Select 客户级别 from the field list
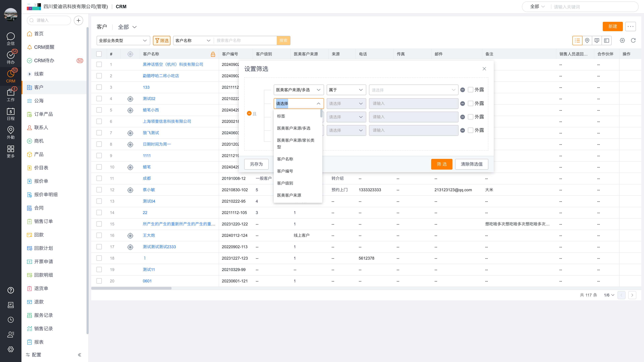The width and height of the screenshot is (644, 362). (x=298, y=183)
